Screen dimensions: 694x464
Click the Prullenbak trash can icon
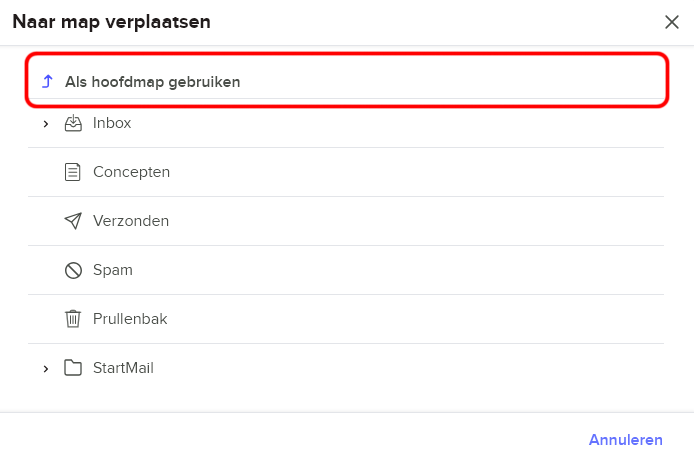click(x=73, y=319)
